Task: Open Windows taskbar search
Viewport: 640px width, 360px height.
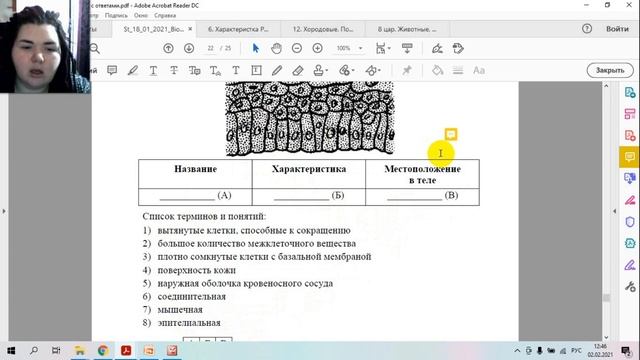Action: [x=34, y=351]
